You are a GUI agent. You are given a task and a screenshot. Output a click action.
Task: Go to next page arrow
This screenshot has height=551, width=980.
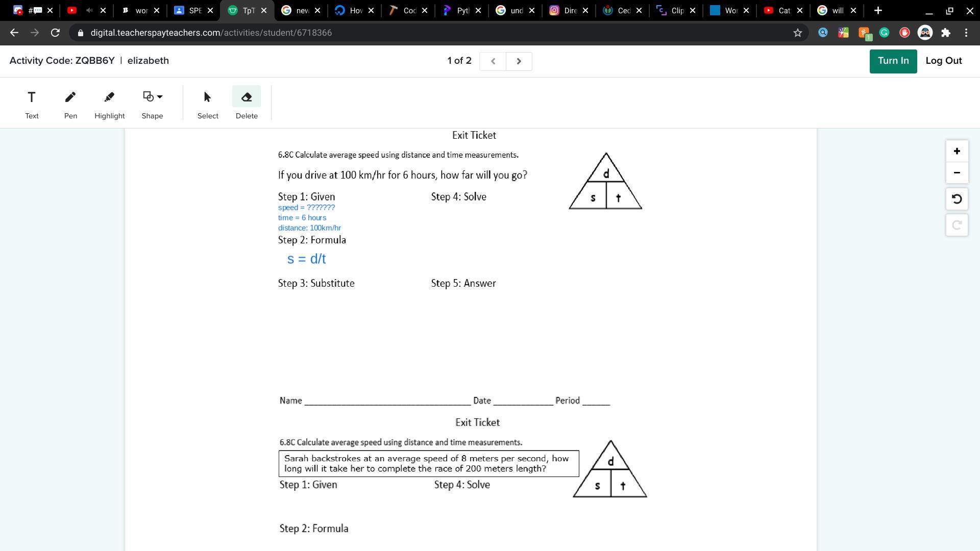tap(519, 61)
